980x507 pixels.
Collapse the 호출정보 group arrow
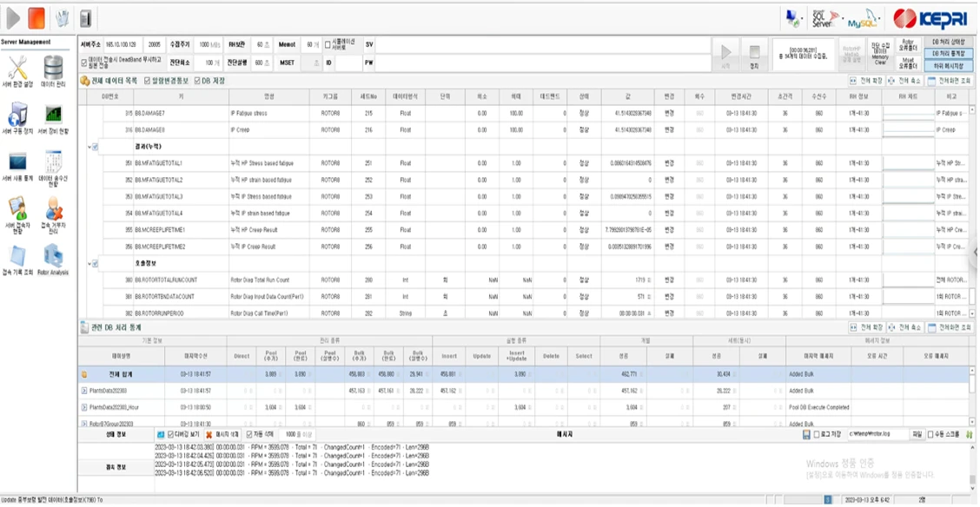[x=89, y=264]
